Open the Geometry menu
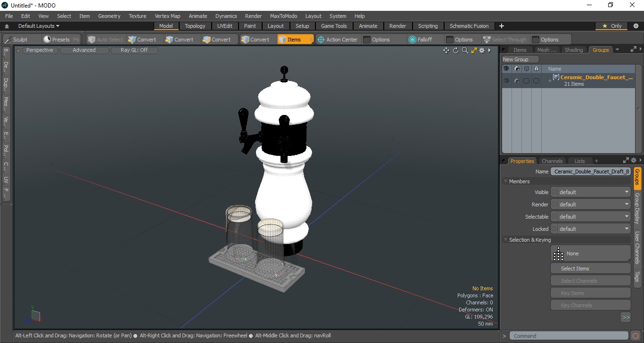The width and height of the screenshot is (644, 343). coord(109,16)
